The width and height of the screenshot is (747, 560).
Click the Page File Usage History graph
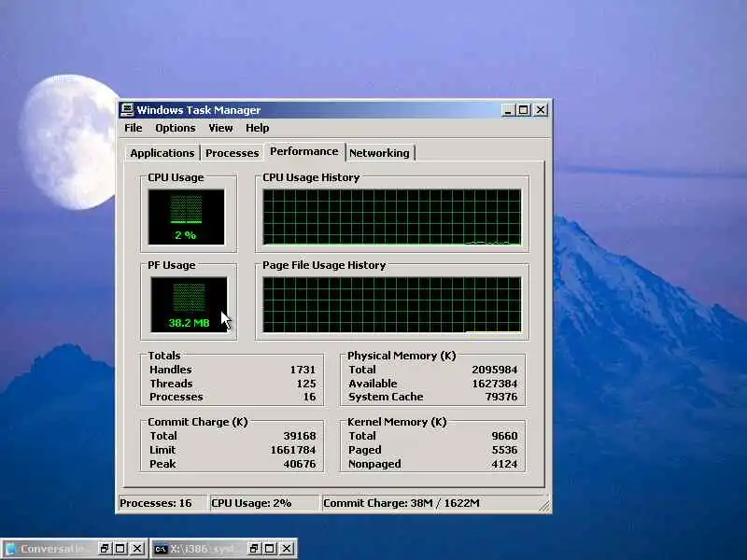coord(392,305)
